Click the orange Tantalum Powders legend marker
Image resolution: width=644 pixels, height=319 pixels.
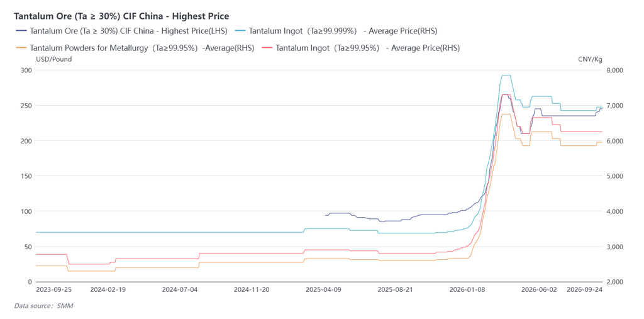click(21, 48)
